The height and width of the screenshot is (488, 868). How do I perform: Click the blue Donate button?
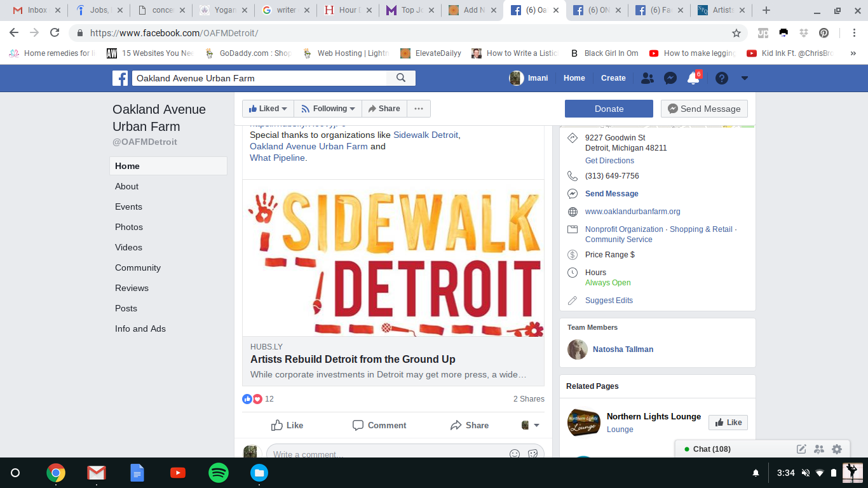[x=609, y=109]
